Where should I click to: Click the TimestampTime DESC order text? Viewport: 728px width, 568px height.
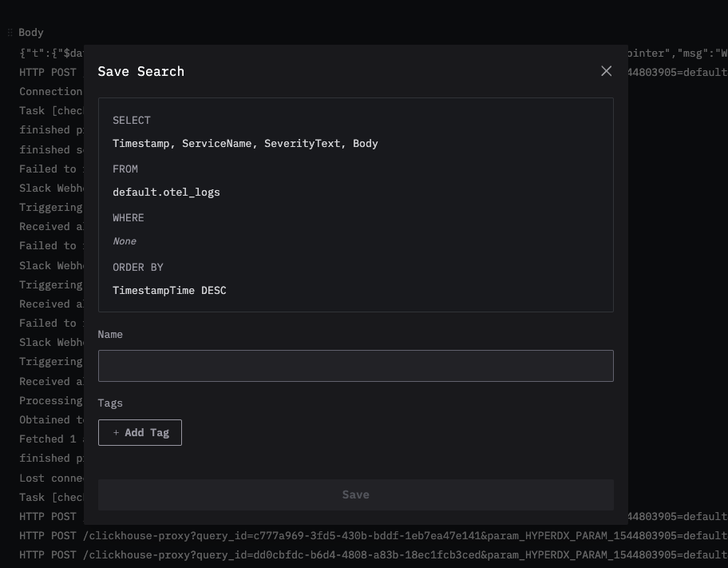[169, 291]
